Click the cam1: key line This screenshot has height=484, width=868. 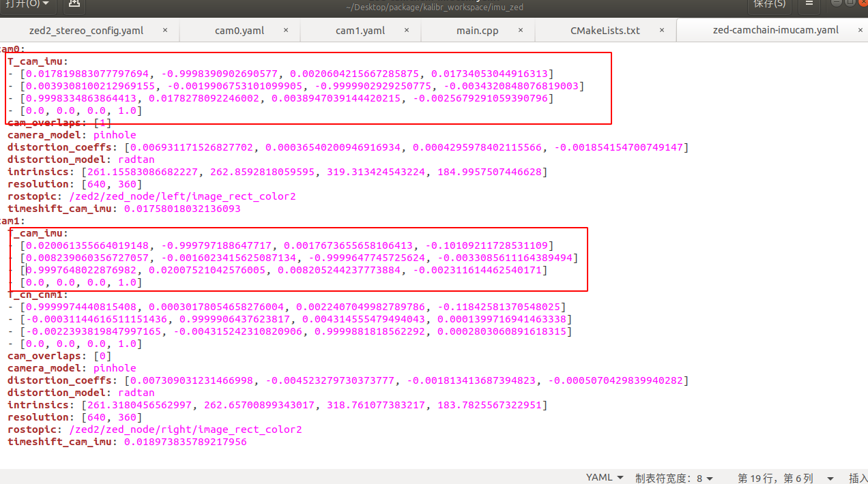[x=12, y=221]
